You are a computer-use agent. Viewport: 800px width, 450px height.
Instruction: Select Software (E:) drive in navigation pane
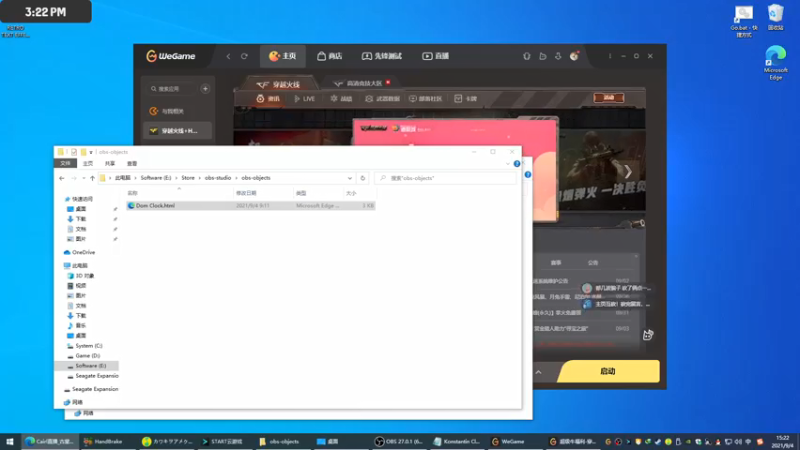coord(87,366)
